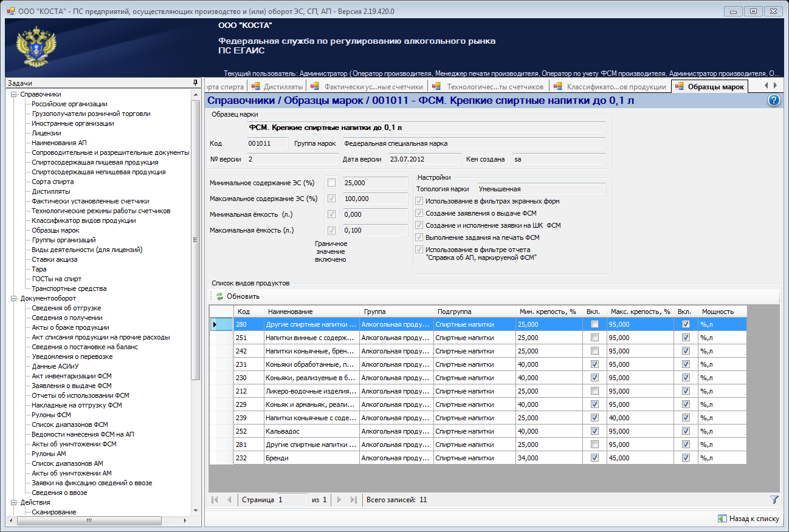The image size is (789, 532).
Task: Toggle min strength Вкл. checkbox for row 280
Action: 594,324
